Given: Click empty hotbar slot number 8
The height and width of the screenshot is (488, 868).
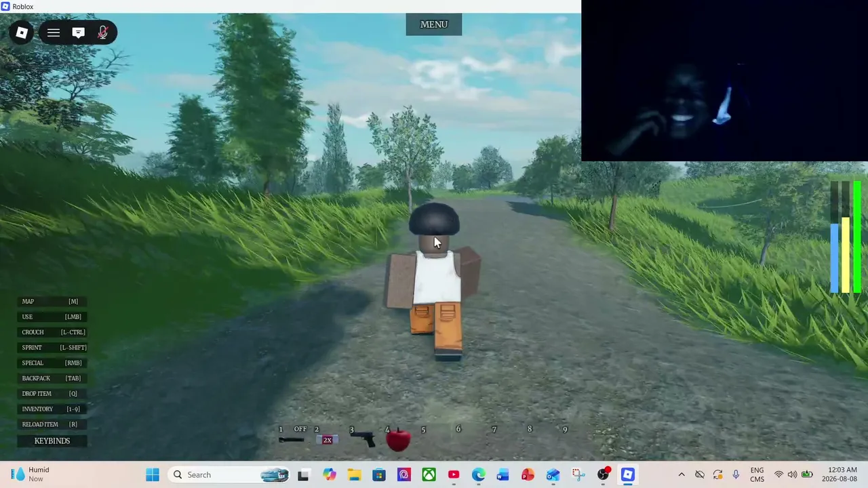Looking at the screenshot, I should coord(540,439).
